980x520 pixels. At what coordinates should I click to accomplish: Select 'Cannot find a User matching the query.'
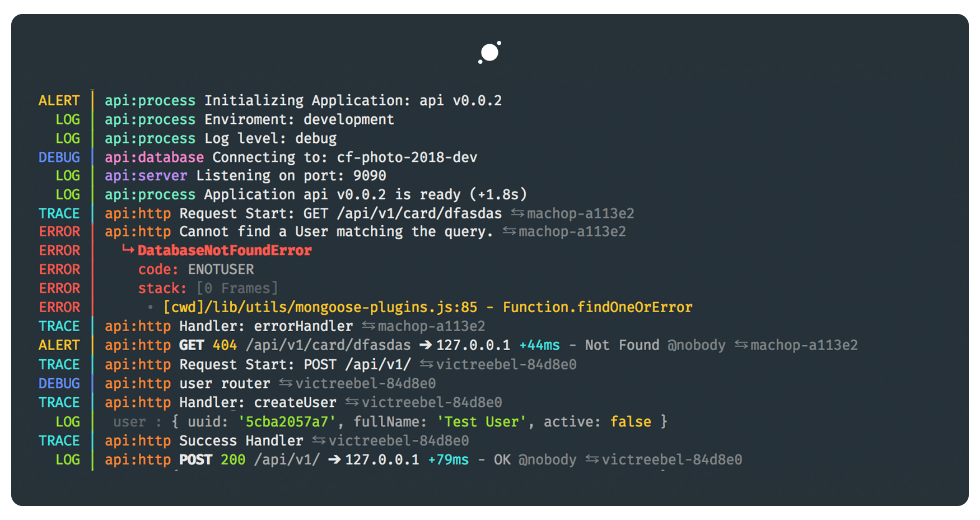click(x=336, y=231)
